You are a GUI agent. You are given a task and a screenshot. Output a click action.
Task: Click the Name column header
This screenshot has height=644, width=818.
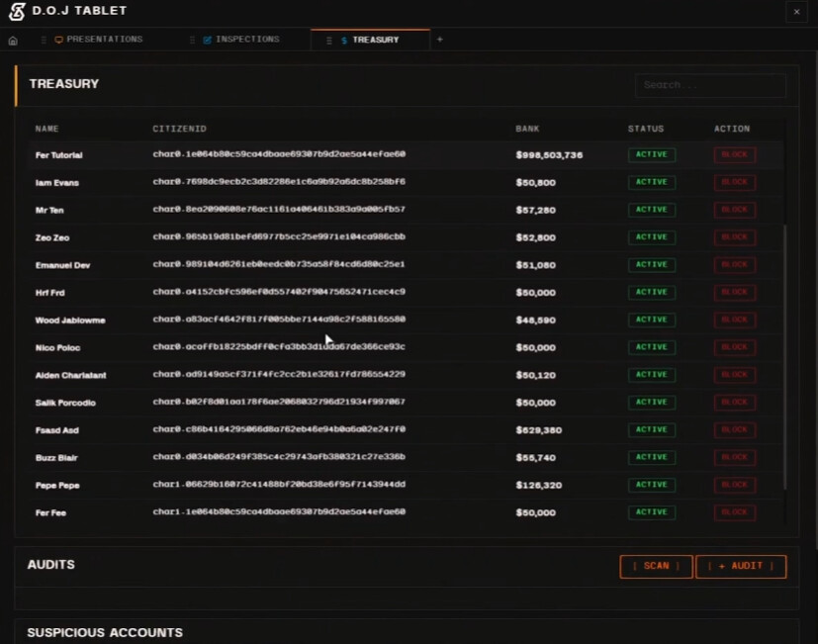46,129
